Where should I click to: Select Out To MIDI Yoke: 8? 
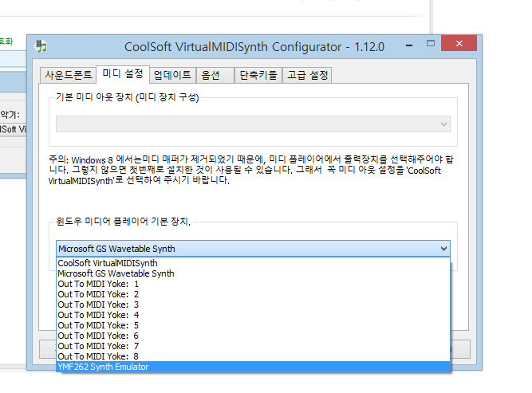pos(253,356)
